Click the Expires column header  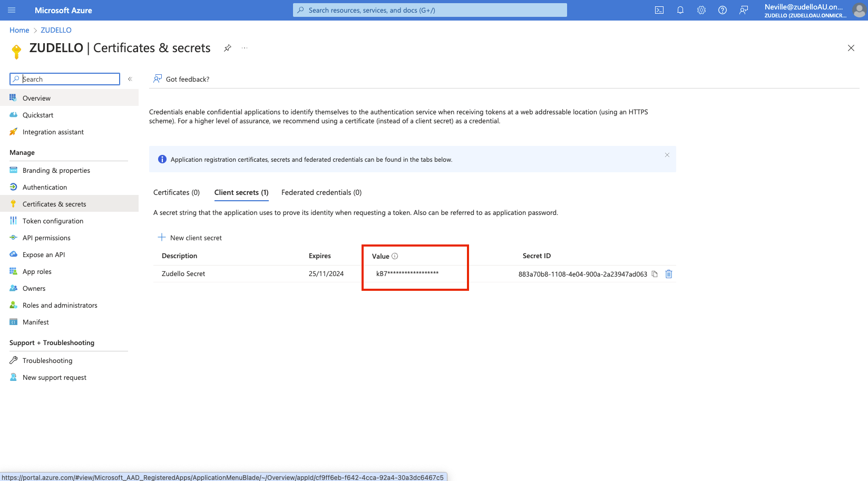(x=320, y=256)
